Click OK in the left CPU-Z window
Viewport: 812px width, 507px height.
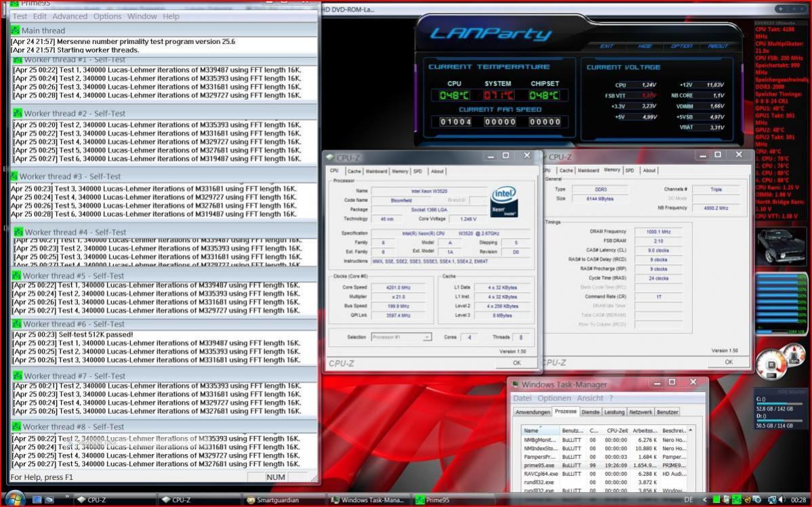517,363
